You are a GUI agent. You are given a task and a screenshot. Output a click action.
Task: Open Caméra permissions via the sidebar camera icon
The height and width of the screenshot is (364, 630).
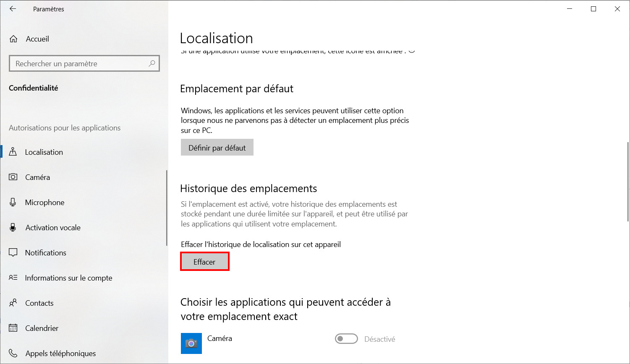tap(13, 177)
